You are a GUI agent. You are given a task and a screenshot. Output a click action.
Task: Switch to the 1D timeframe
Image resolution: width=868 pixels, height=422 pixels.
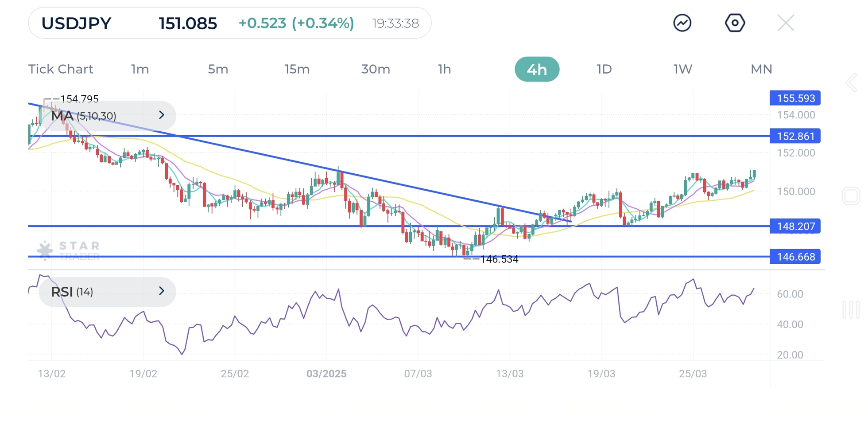(604, 69)
